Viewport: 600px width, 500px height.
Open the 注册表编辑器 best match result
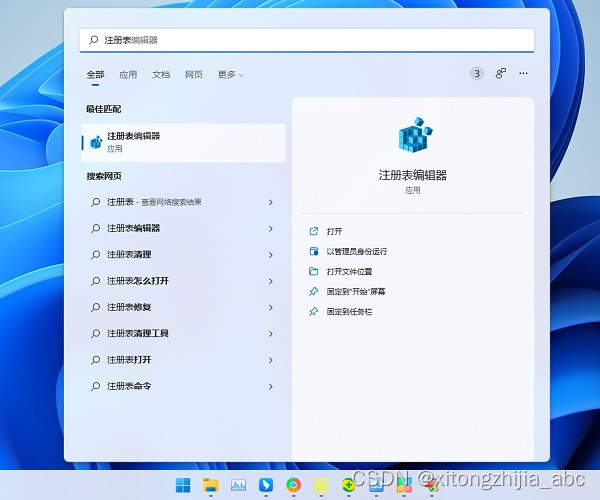[184, 142]
